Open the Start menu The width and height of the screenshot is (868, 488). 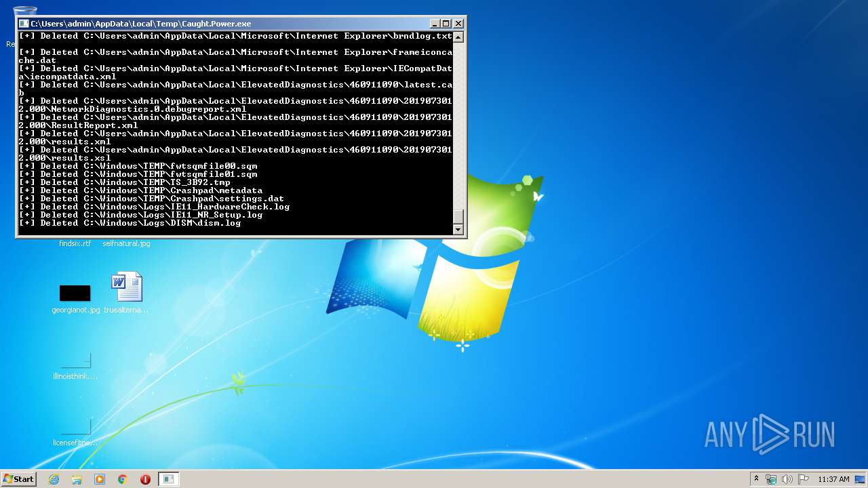coord(18,479)
